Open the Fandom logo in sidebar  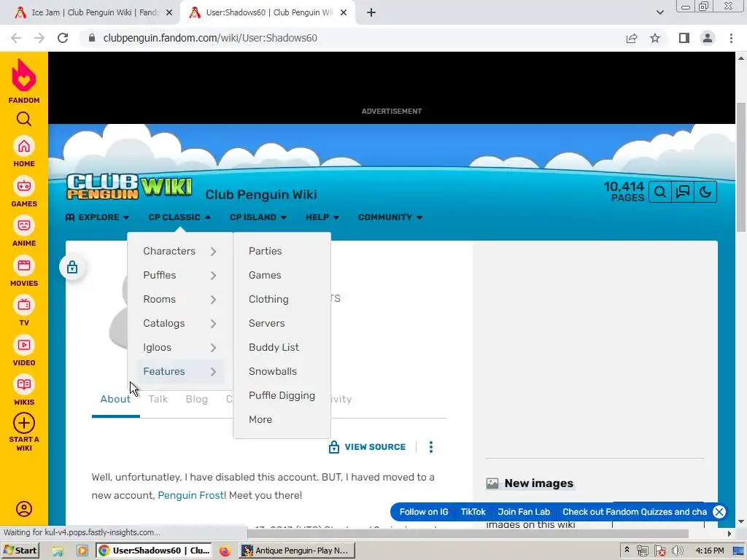tap(24, 81)
